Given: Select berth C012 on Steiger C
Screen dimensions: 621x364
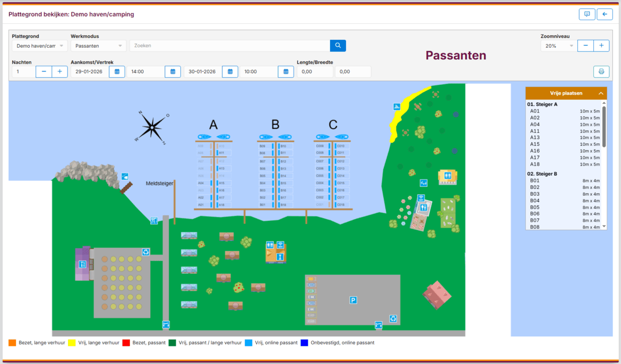Looking at the screenshot, I should (x=340, y=161).
